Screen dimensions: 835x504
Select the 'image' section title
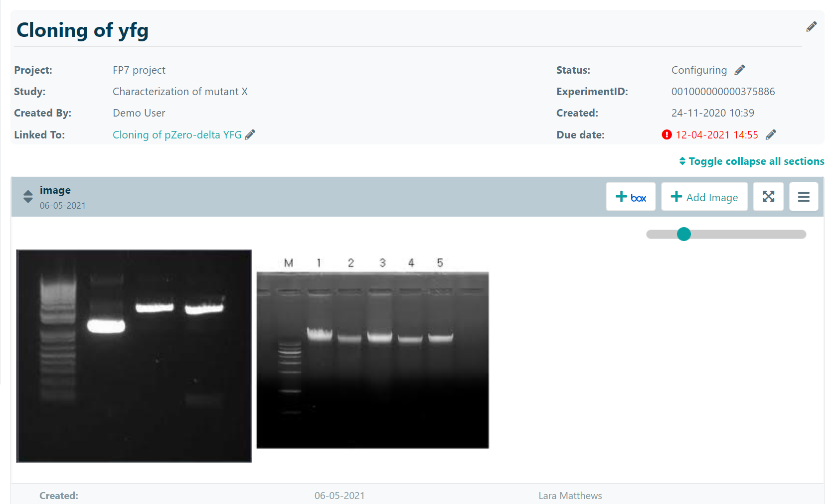point(55,190)
